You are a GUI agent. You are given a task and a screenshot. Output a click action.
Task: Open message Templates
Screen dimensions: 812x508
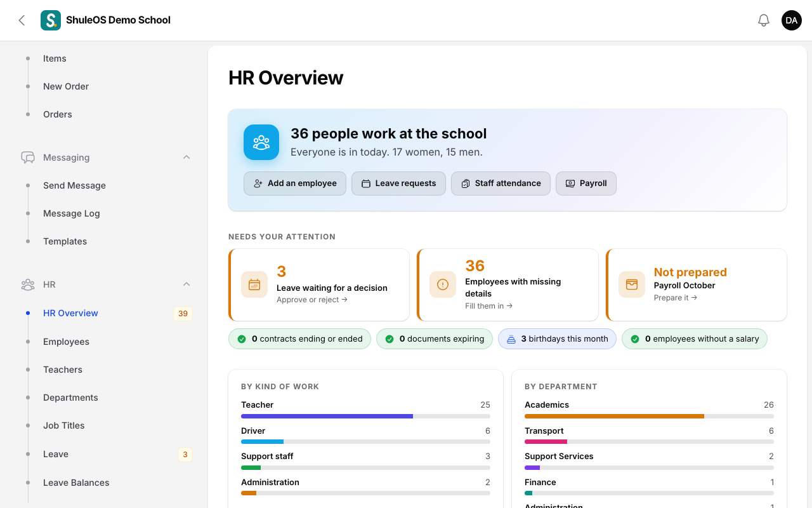pyautogui.click(x=65, y=241)
